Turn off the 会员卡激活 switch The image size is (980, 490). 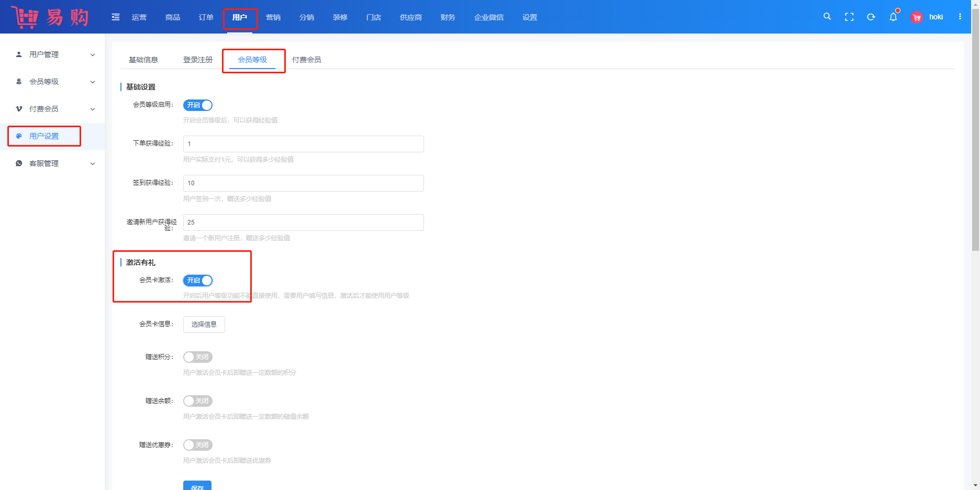coord(198,281)
